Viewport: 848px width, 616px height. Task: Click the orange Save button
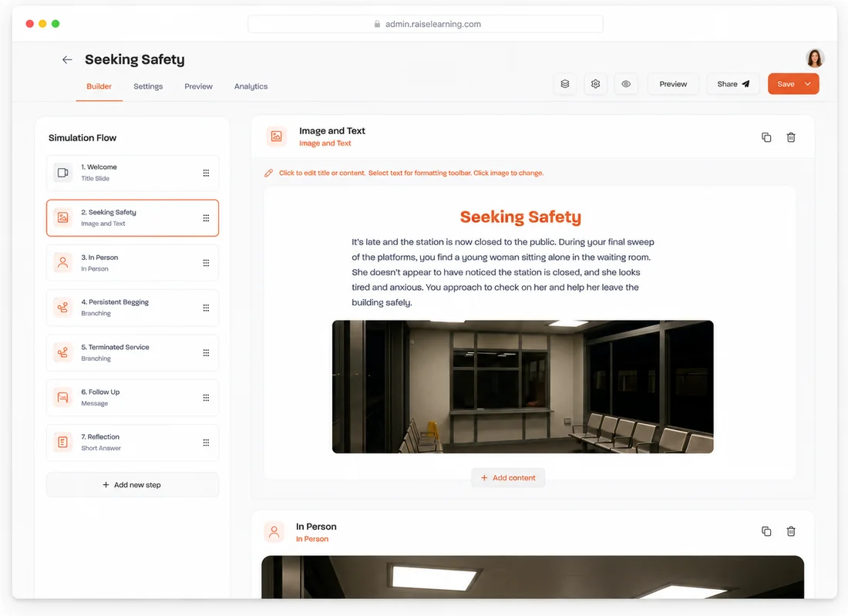point(786,84)
